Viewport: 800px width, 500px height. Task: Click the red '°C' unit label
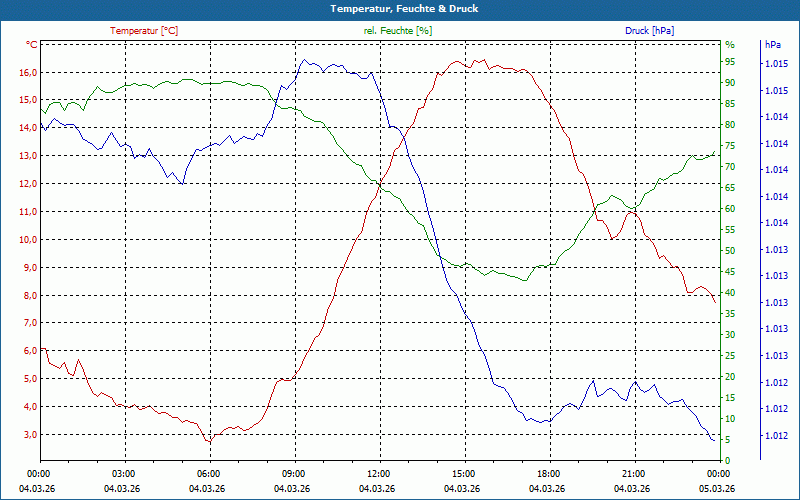(32, 45)
